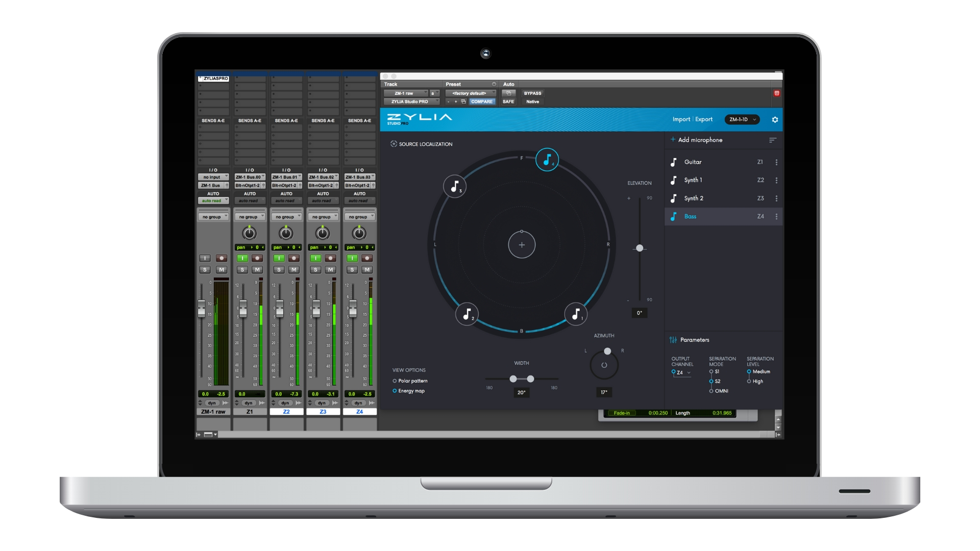Click the left width slider handle

point(513,379)
